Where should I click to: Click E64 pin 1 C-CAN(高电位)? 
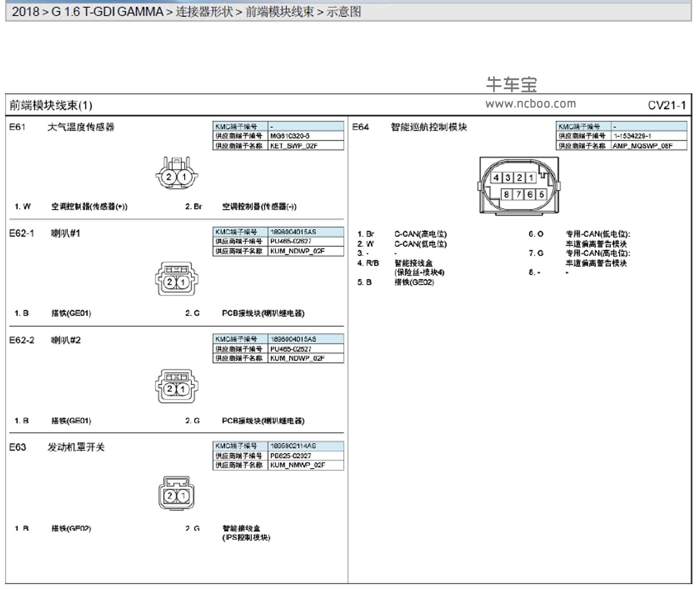coord(402,234)
